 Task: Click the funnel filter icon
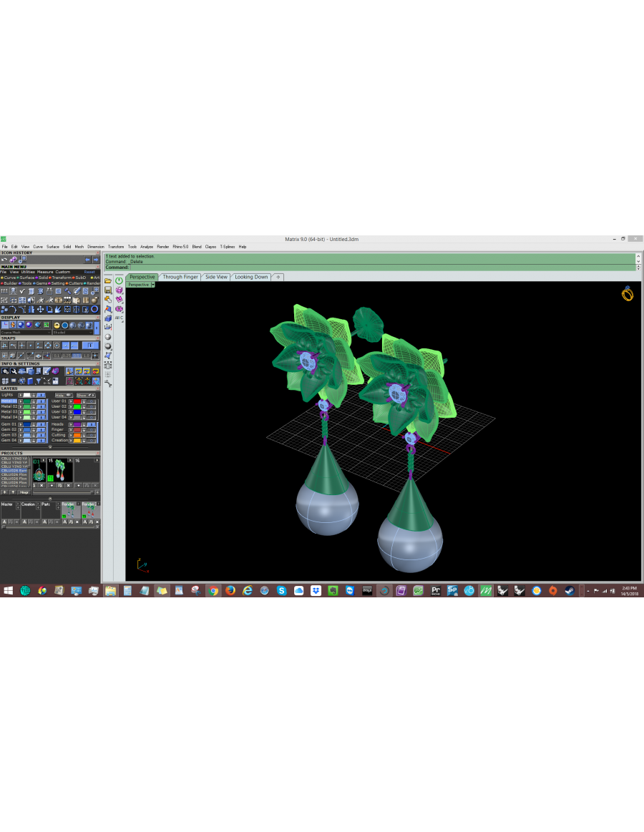pyautogui.click(x=38, y=381)
